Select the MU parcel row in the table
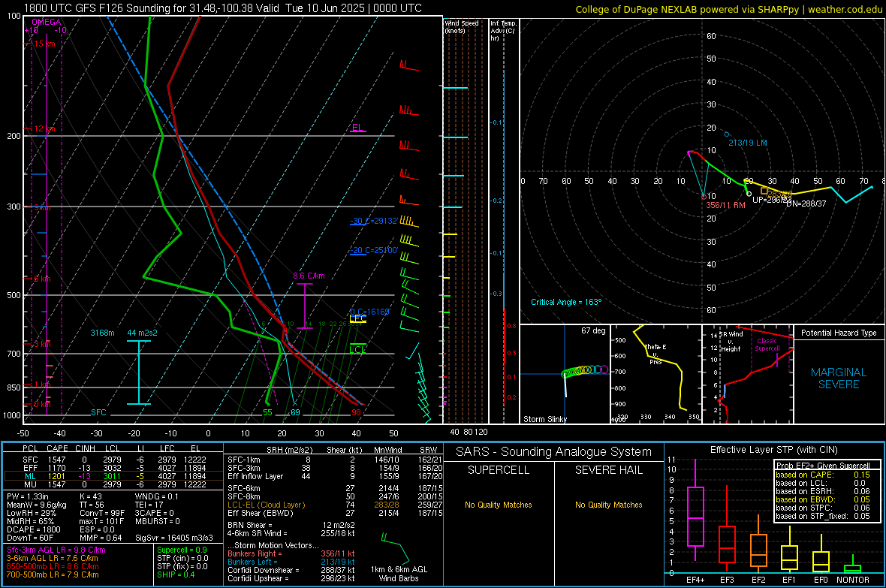 click(x=113, y=484)
